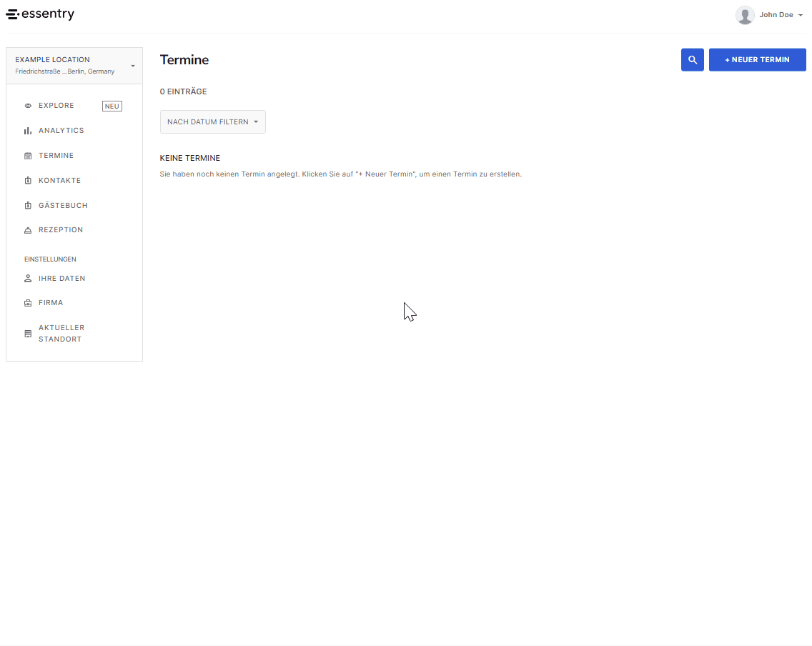The height and width of the screenshot is (646, 812).
Task: Open the John Doe user menu
Action: (x=770, y=15)
